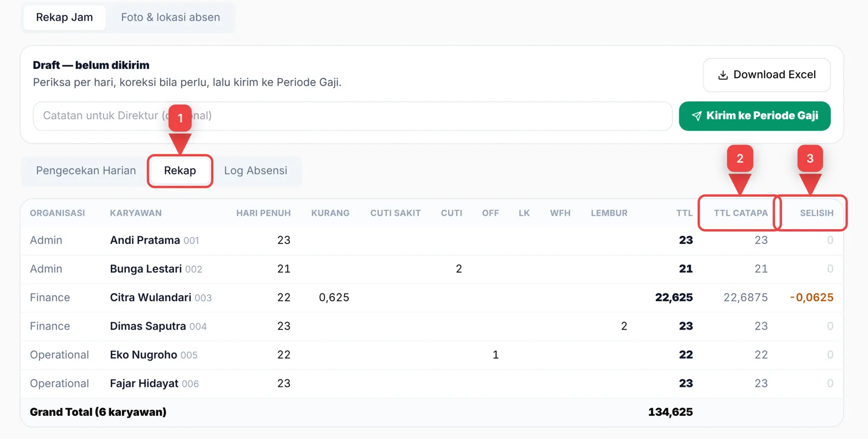
Task: Select employee Eko Nugroho 005
Action: [154, 355]
